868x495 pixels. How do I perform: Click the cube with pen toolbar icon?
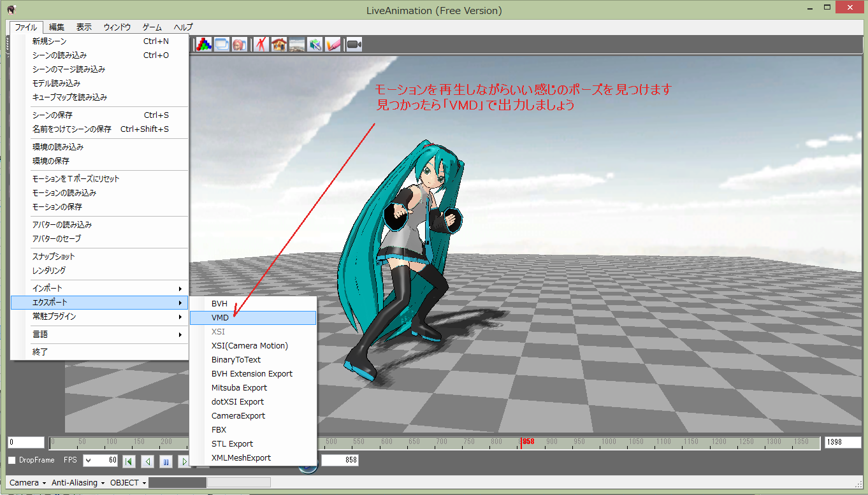[x=315, y=45]
